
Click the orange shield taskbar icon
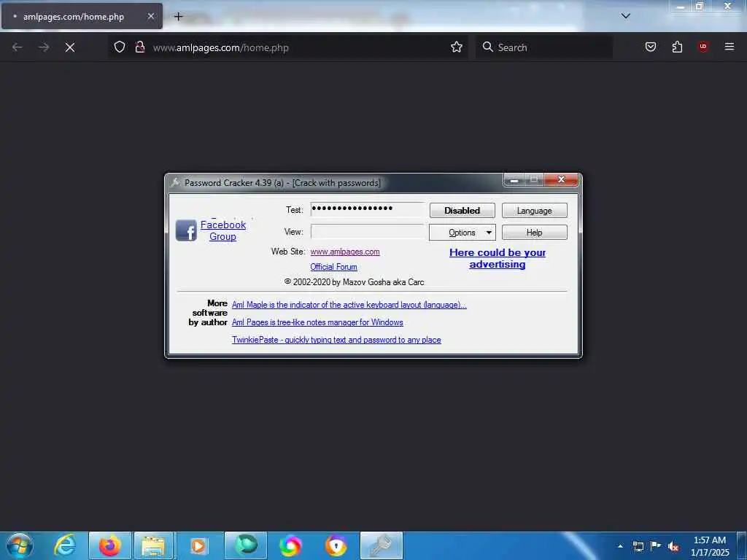[336, 545]
